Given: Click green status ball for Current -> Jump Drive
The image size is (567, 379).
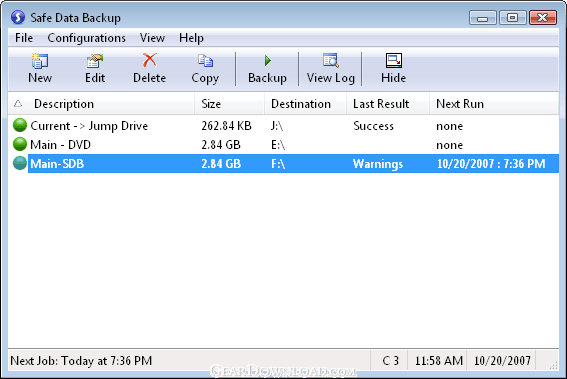Looking at the screenshot, I should (x=20, y=125).
